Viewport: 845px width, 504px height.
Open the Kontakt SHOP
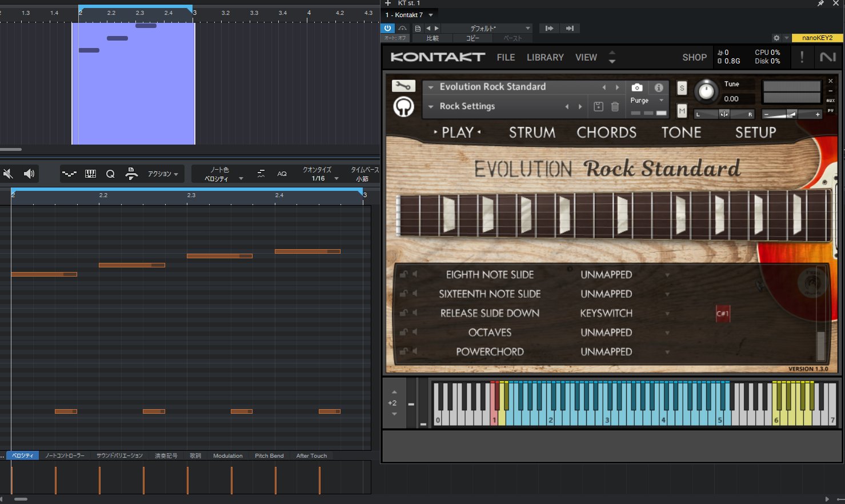(694, 57)
